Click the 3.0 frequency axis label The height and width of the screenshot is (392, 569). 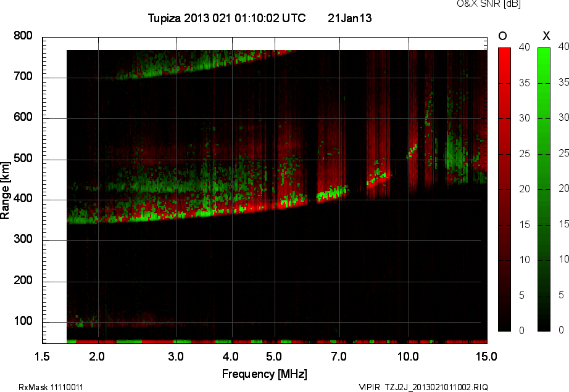pyautogui.click(x=176, y=356)
